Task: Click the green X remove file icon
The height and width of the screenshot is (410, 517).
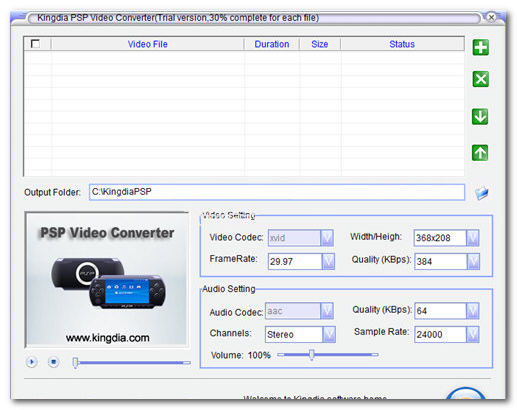Action: click(x=480, y=79)
